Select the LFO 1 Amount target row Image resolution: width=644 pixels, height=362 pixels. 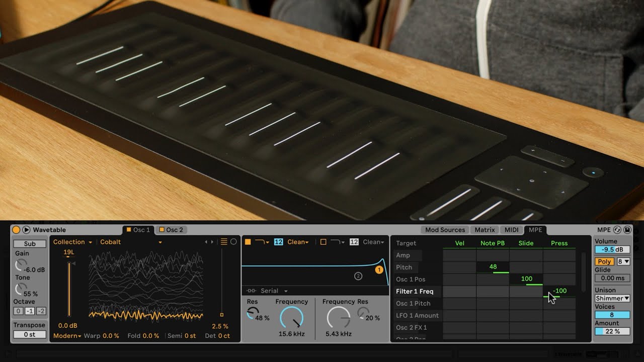point(417,316)
